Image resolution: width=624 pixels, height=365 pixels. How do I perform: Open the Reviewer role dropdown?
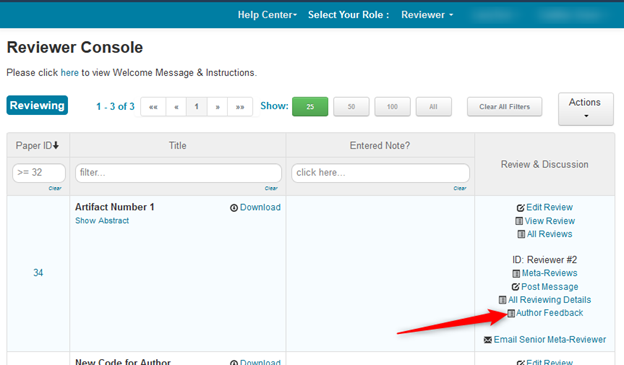(x=427, y=15)
